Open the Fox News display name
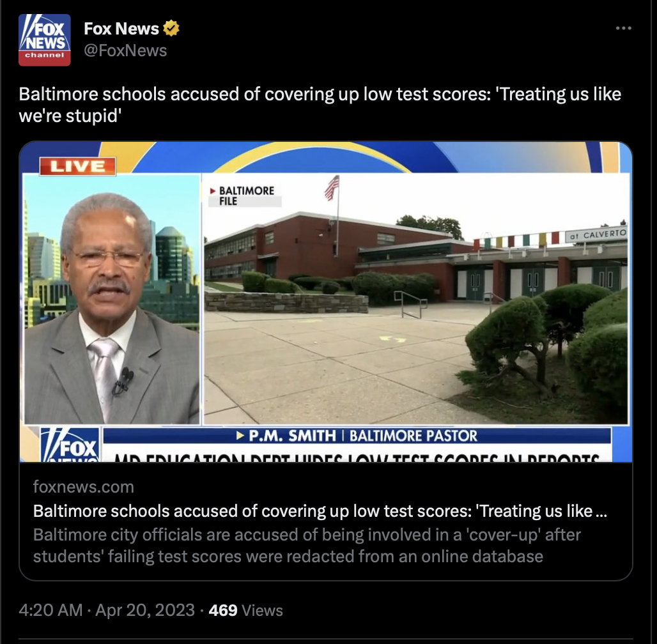 pyautogui.click(x=121, y=29)
